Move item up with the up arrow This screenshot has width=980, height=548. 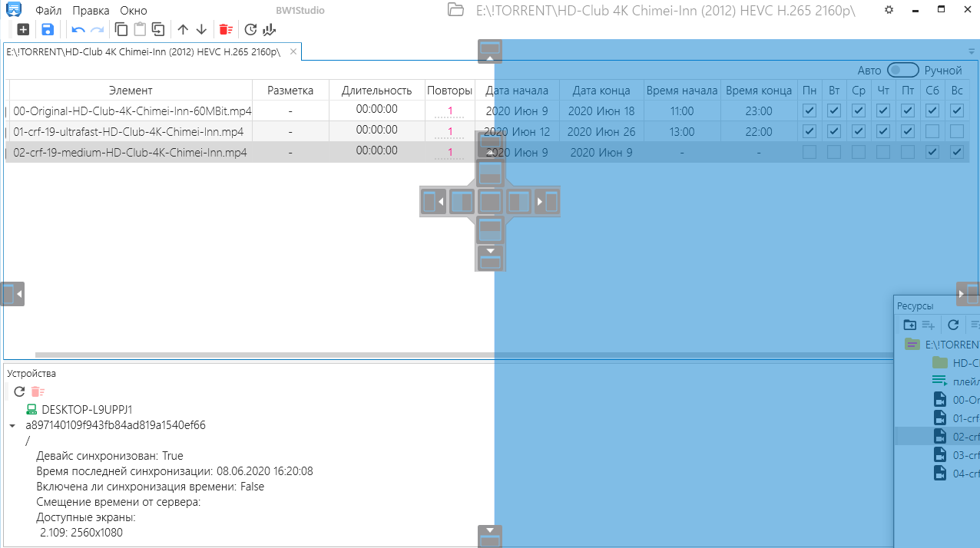pos(183,29)
